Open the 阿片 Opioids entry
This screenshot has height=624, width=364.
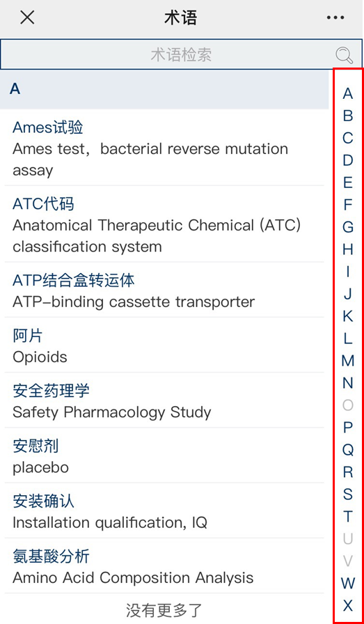[x=164, y=346]
